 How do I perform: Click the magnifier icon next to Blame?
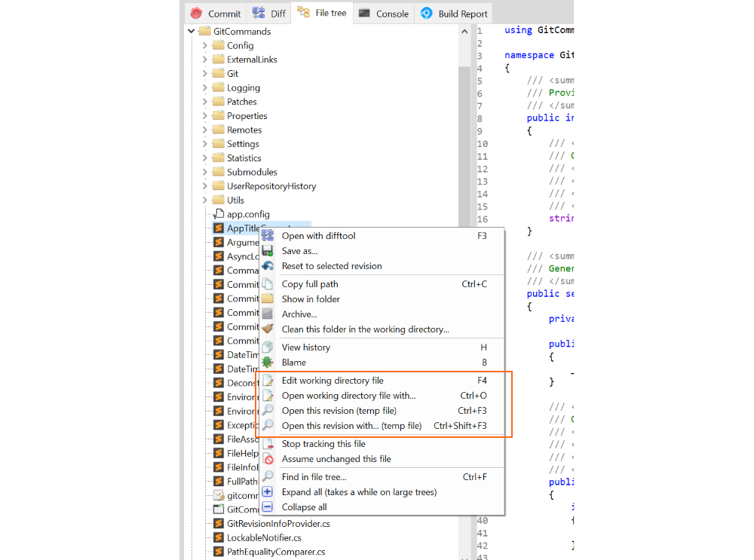coord(268,362)
